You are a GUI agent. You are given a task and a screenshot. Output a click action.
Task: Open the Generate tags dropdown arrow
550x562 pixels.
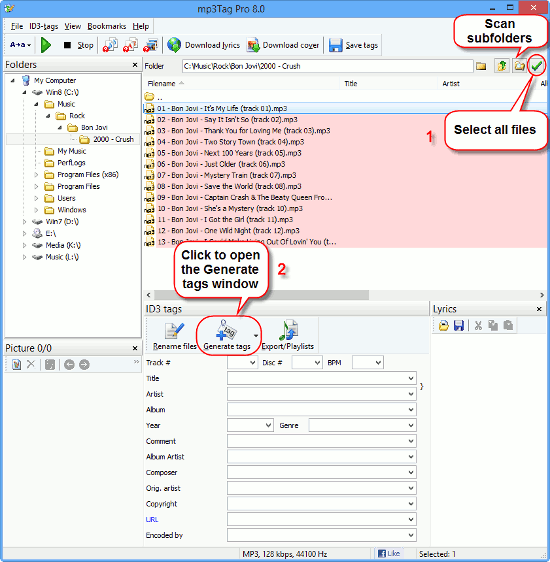tap(256, 336)
